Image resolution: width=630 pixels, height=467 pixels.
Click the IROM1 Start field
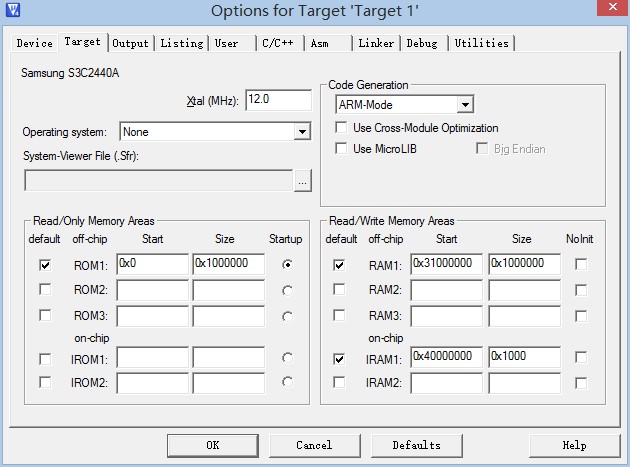(x=152, y=358)
